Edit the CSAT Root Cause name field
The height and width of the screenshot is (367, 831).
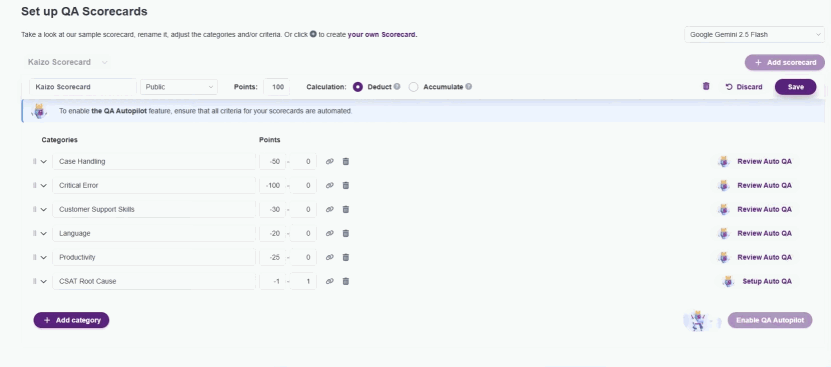(154, 281)
